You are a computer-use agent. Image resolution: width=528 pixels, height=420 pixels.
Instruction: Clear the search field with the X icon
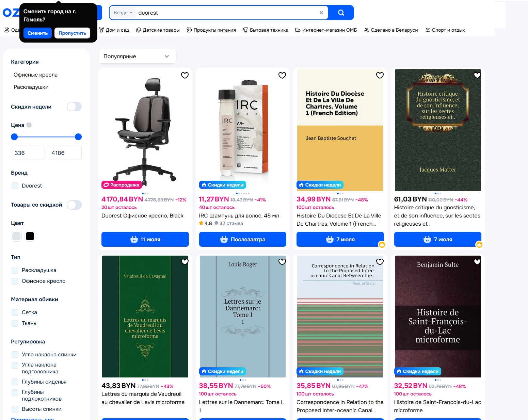[321, 13]
